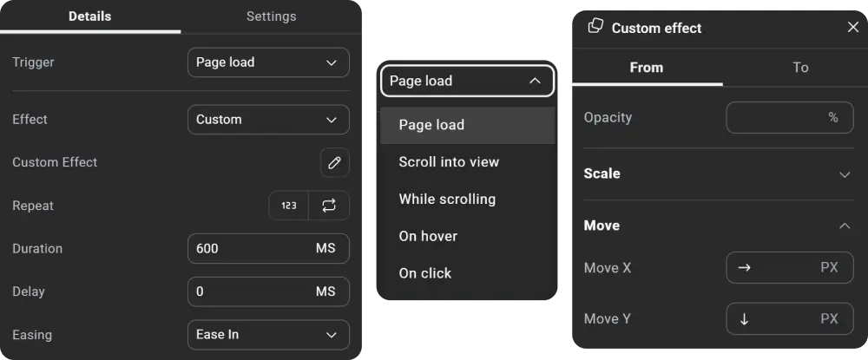Close the Custom effect panel

pyautogui.click(x=853, y=28)
